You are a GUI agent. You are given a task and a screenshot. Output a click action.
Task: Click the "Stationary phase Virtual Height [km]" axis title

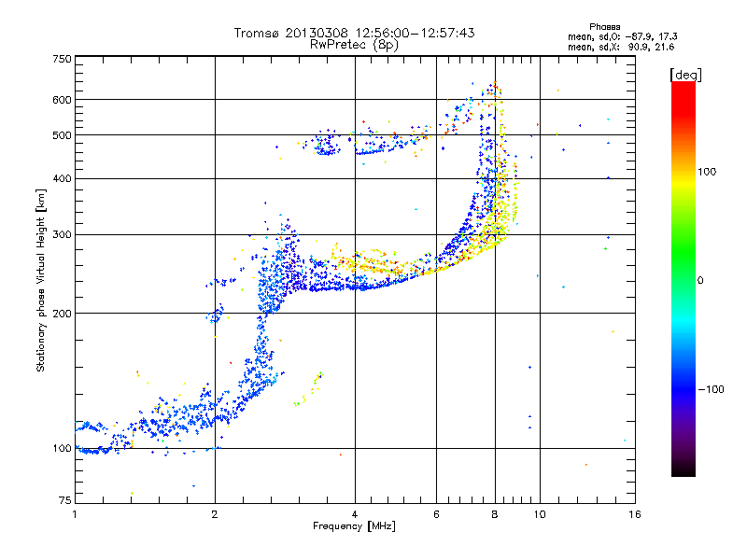pos(41,280)
